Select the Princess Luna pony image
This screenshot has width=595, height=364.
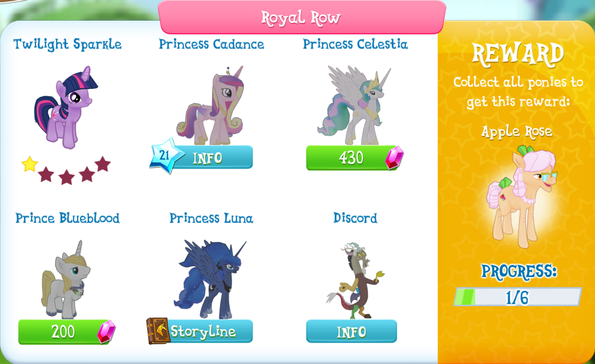click(210, 279)
